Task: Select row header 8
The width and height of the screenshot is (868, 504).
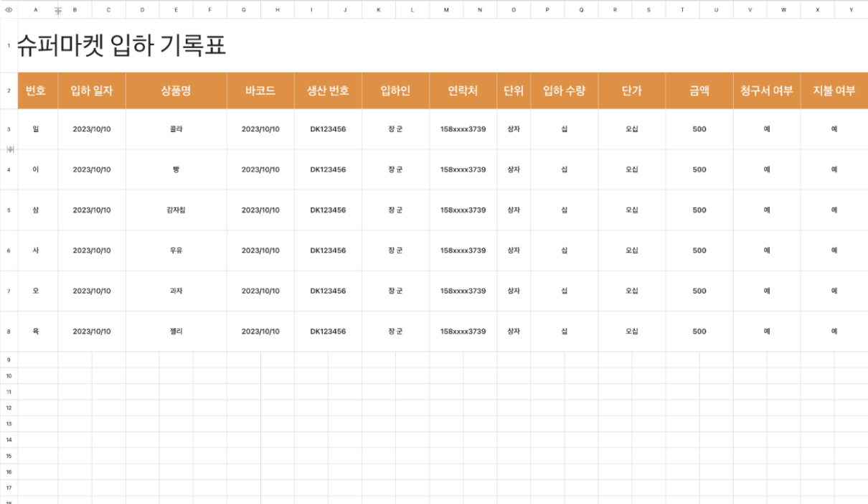Action: (9, 332)
